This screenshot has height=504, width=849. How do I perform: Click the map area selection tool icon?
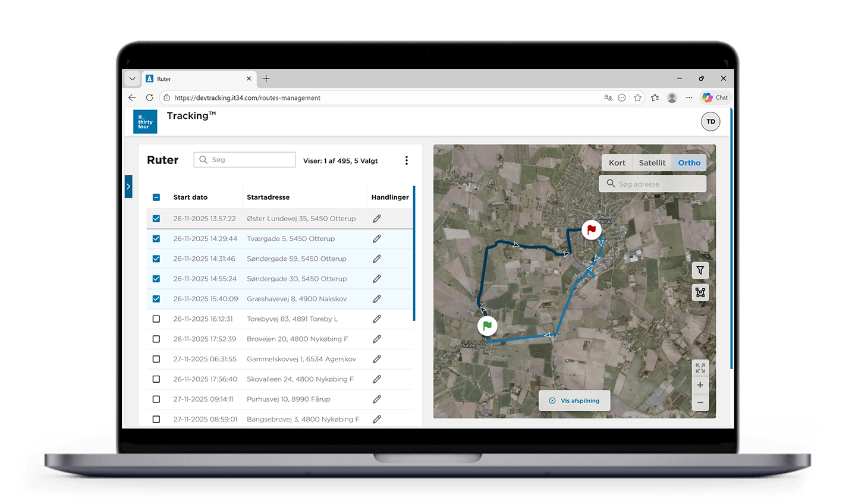coord(700,292)
